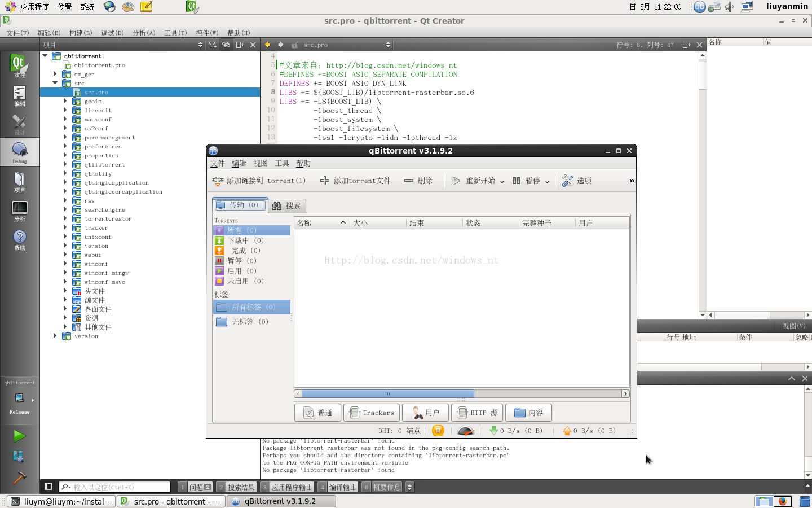Click the horizontal scrollbar in qBittorrent transfer list
812x508 pixels.
[x=387, y=393]
